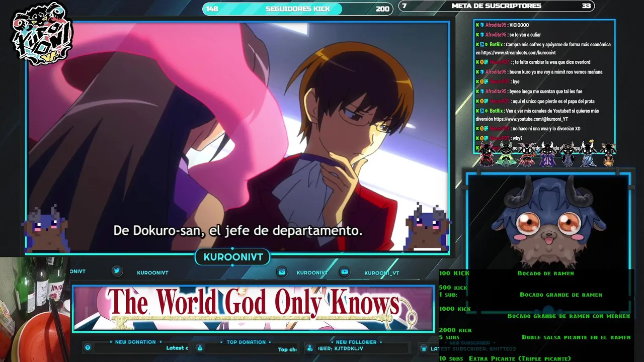Viewport: 644px width, 362px height.
Task: Click the pixel goat mascot beside the subtitle's start
Action: click(x=47, y=229)
